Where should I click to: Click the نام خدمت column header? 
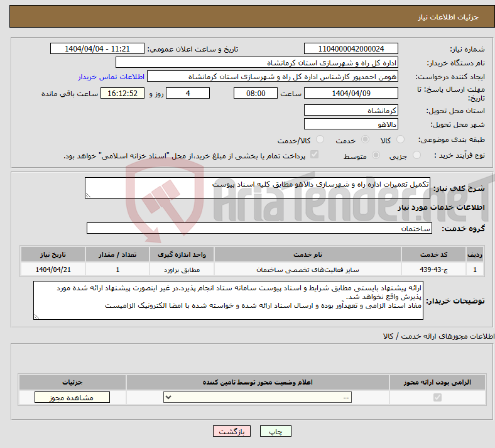308,254
